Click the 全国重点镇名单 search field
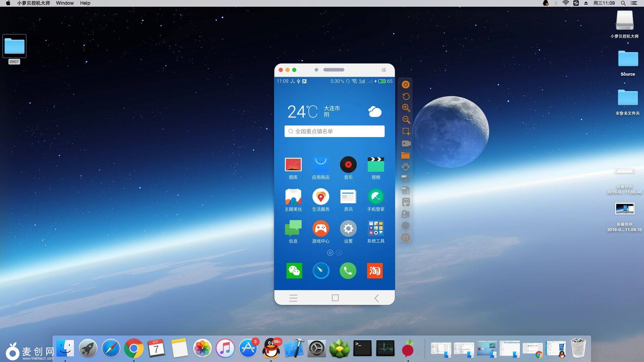 tap(334, 131)
